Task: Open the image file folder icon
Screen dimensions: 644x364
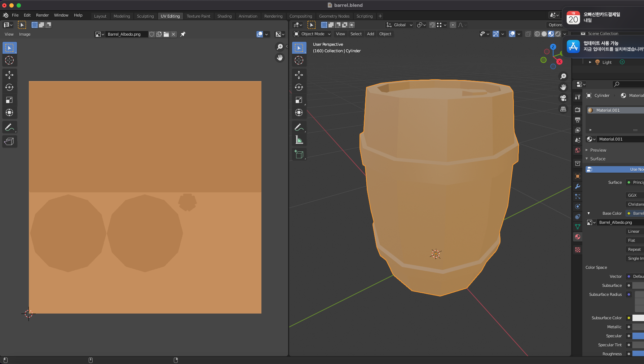Action: point(166,34)
